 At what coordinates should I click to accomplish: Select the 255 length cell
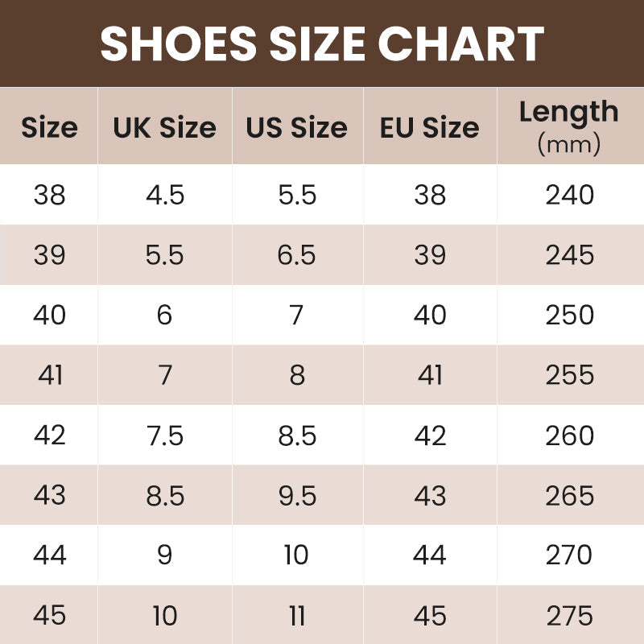pos(569,375)
